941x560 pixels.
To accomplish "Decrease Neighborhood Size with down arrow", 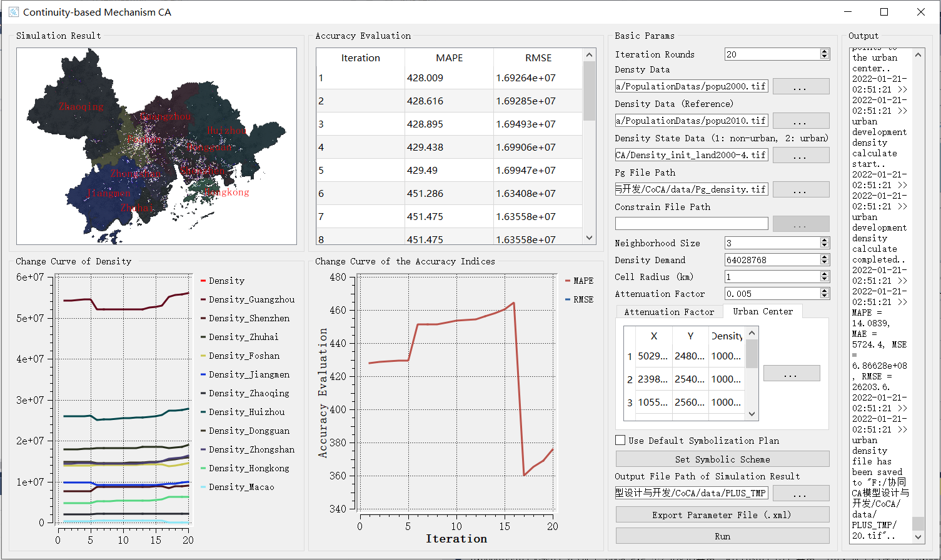I will (x=825, y=246).
